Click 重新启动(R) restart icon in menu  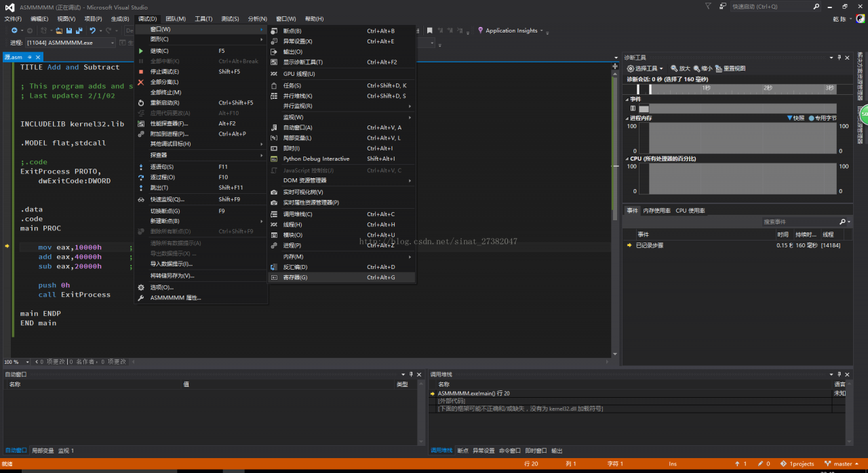[141, 103]
